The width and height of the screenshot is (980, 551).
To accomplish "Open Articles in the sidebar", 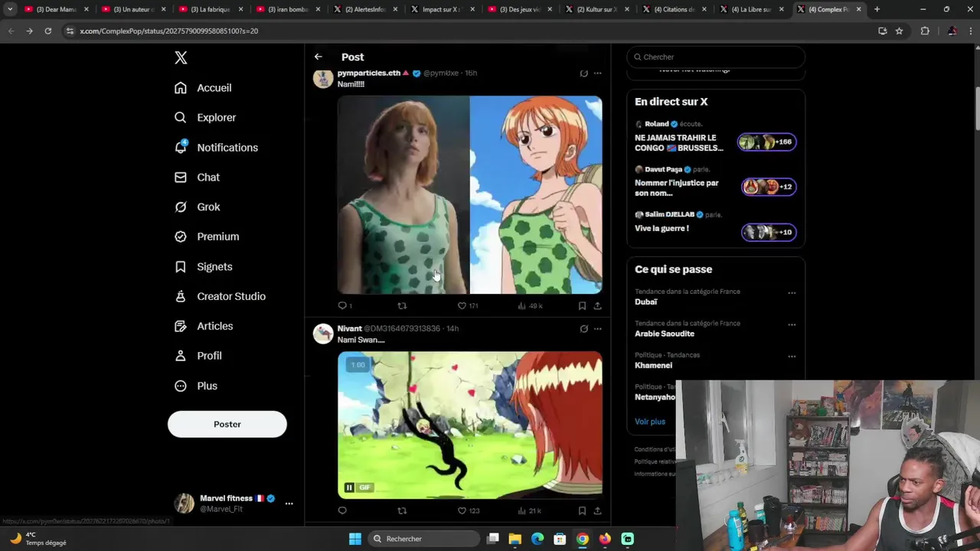I will 204,327.
